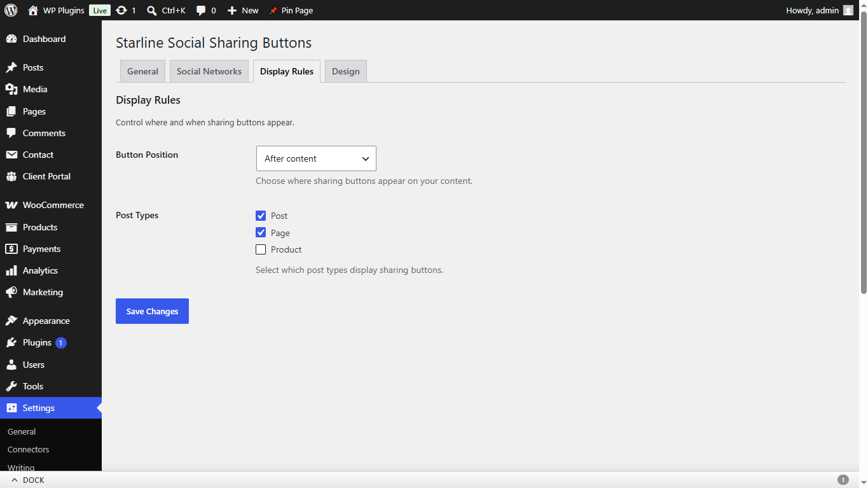The height and width of the screenshot is (488, 868).
Task: Click the Save Changes button
Action: coord(152,311)
